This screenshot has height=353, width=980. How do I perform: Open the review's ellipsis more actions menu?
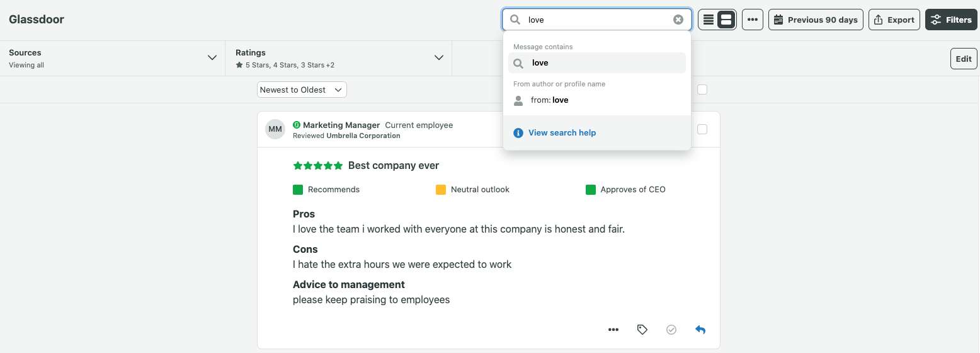613,330
